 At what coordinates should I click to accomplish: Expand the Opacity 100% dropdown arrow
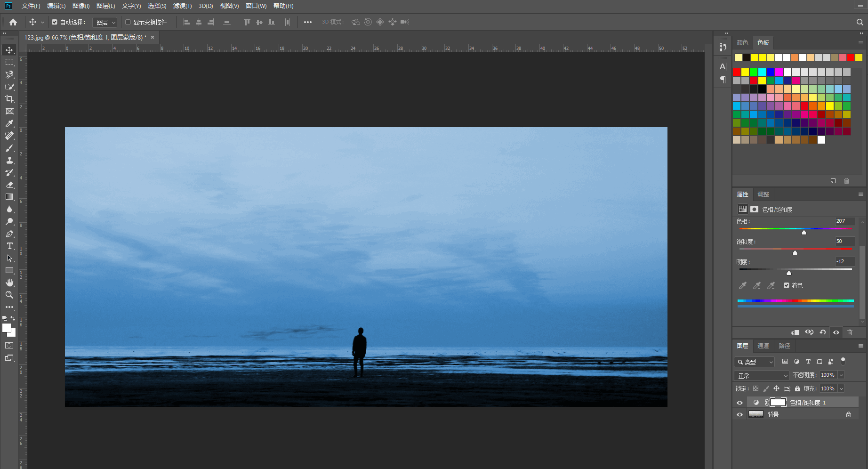pos(841,375)
